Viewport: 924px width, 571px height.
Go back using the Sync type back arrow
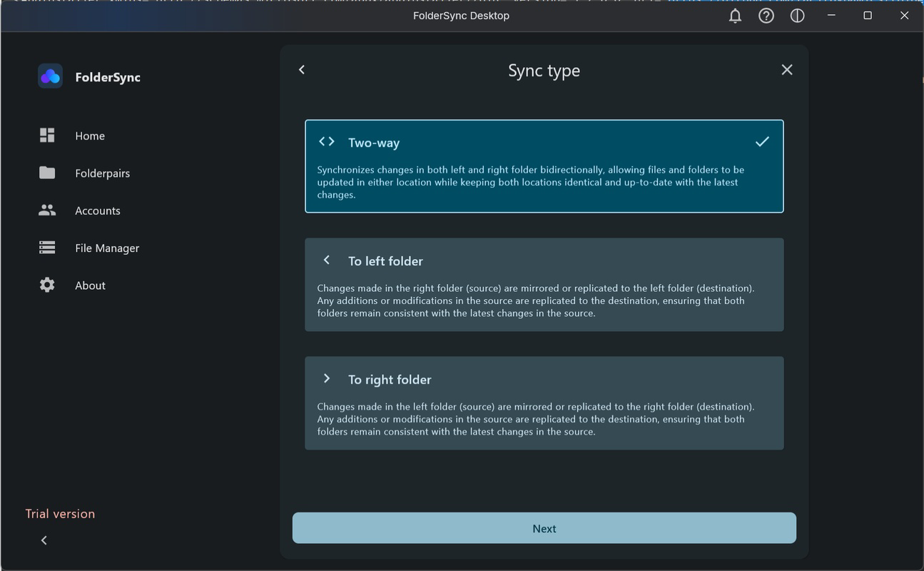click(x=302, y=69)
